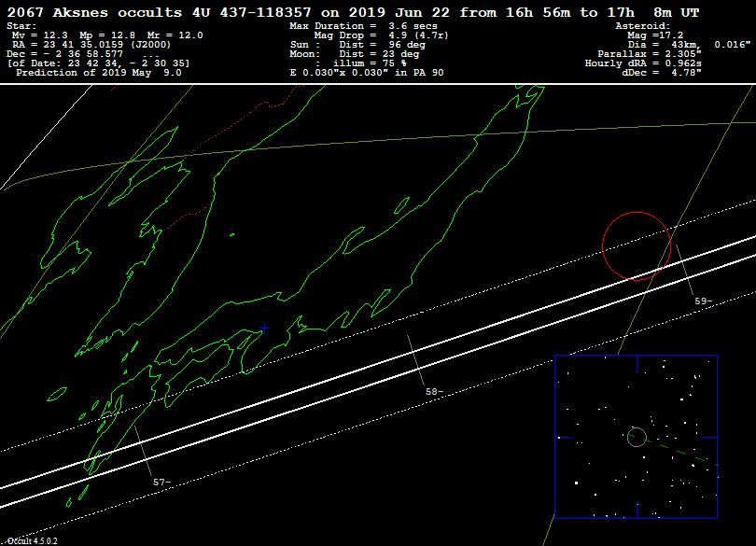Click the 'Asteroid:' heading label
The image size is (756, 546).
[x=643, y=26]
